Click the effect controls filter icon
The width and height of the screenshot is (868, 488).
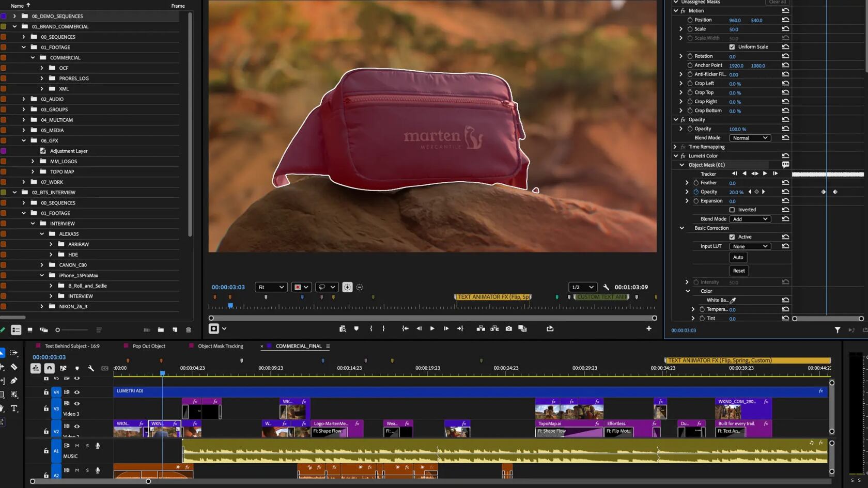coord(837,330)
